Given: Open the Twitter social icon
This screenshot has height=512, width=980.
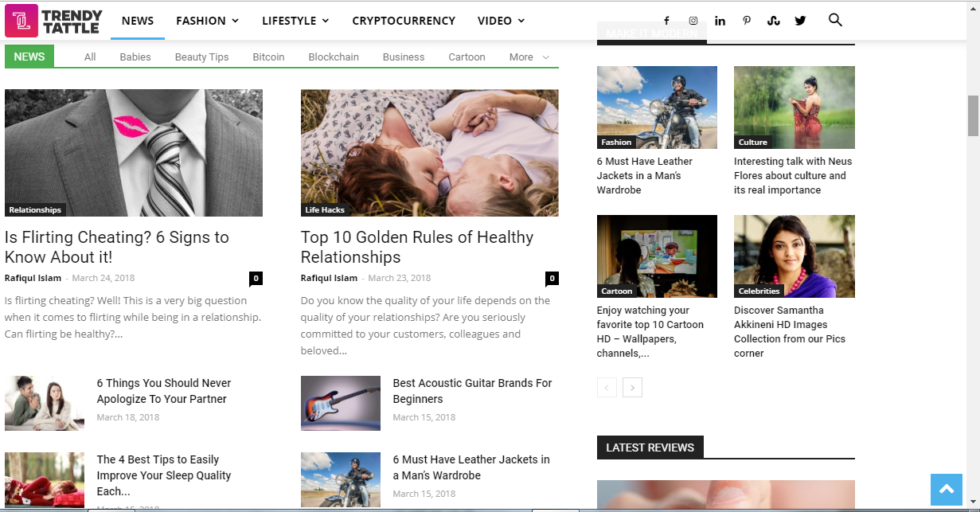Looking at the screenshot, I should pos(800,21).
